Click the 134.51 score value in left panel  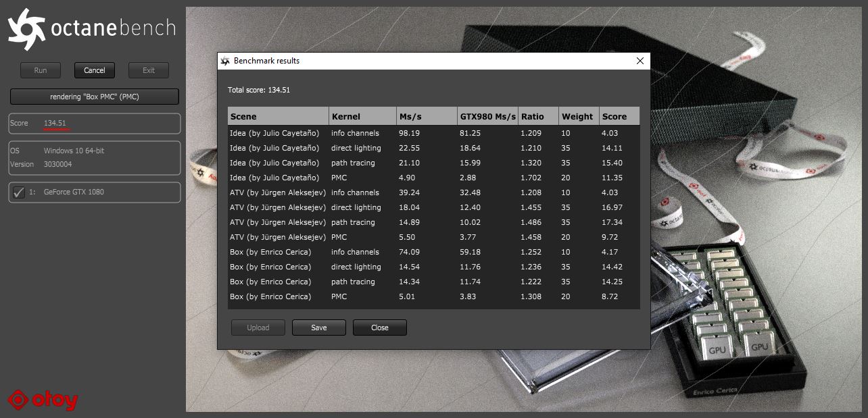(55, 123)
